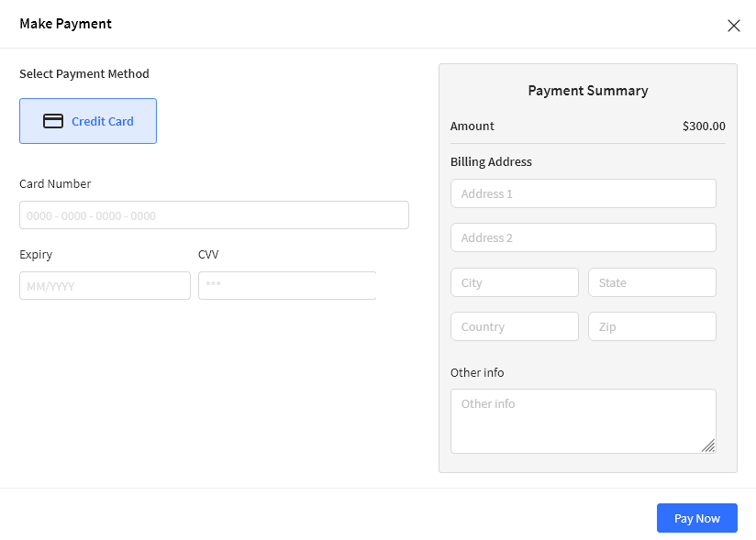Select Credit Card payment method

click(88, 121)
